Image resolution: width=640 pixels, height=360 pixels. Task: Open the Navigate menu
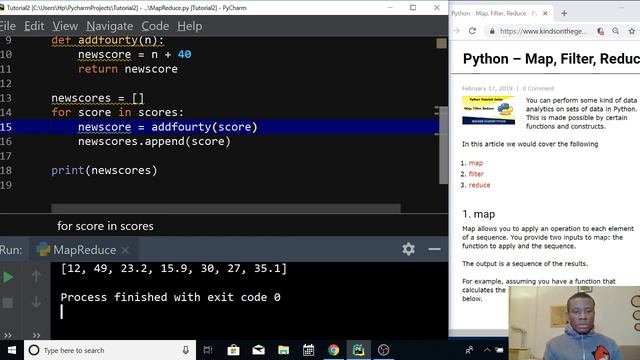coord(110,26)
